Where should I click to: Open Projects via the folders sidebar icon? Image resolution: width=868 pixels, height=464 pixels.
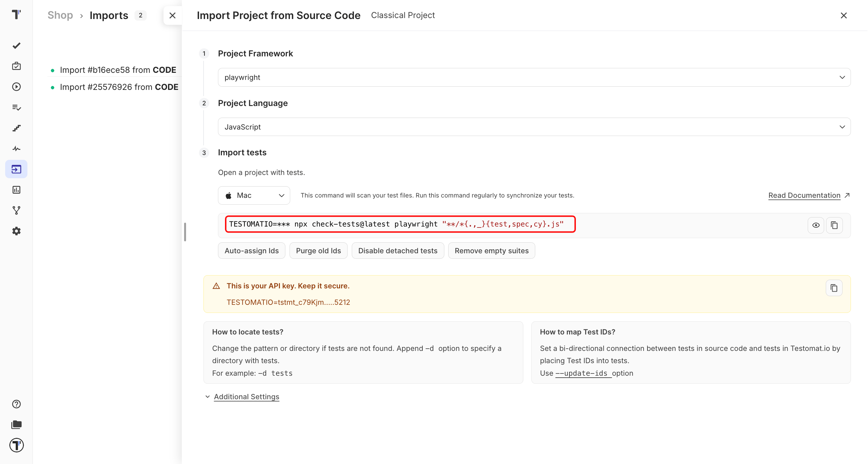point(16,425)
